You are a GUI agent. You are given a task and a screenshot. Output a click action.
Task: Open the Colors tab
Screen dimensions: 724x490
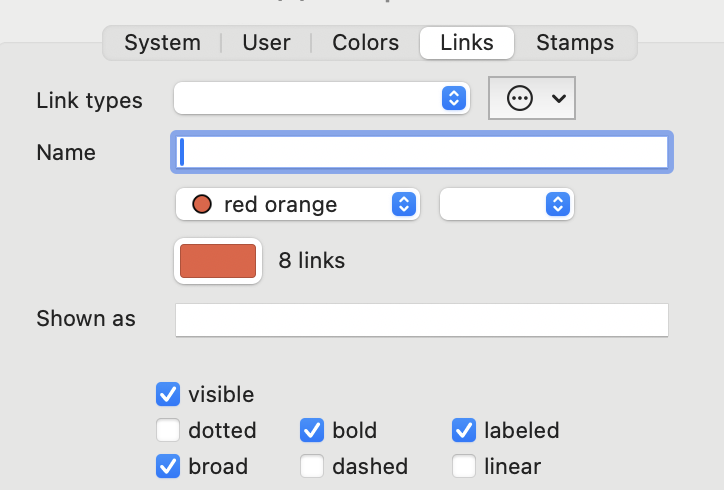365,43
